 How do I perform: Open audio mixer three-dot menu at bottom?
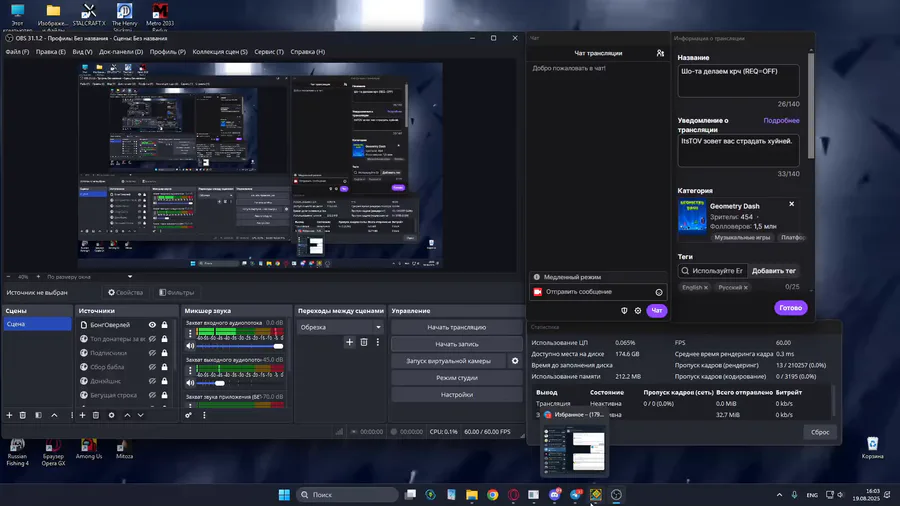point(204,415)
